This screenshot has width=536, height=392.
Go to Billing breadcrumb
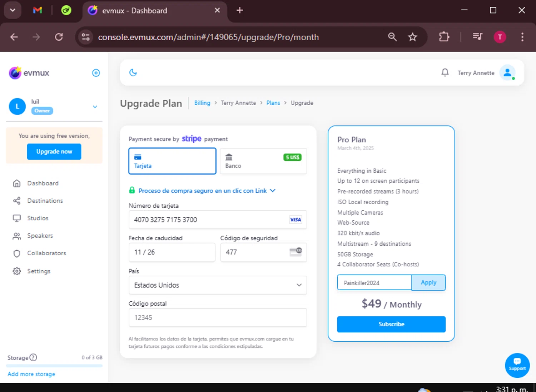(202, 103)
